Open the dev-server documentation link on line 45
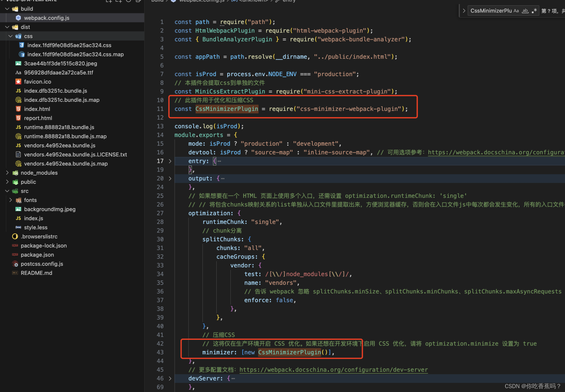Viewport: 565px width, 392px height. click(334, 370)
